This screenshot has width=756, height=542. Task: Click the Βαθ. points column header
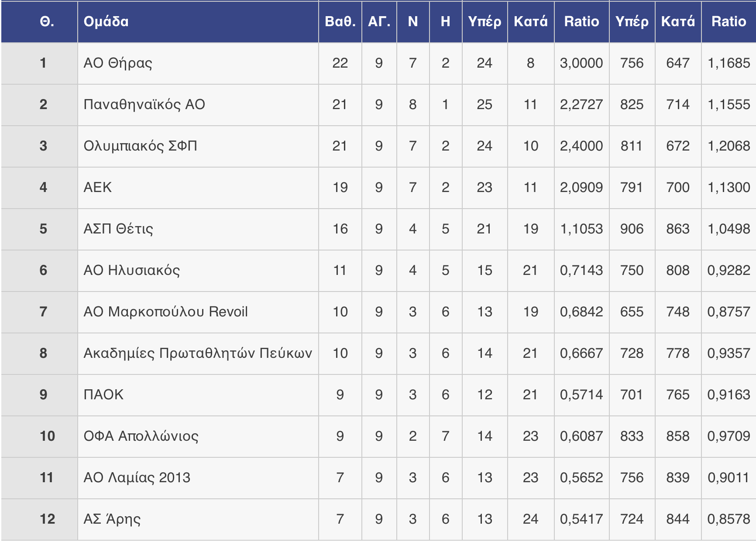[x=340, y=21]
